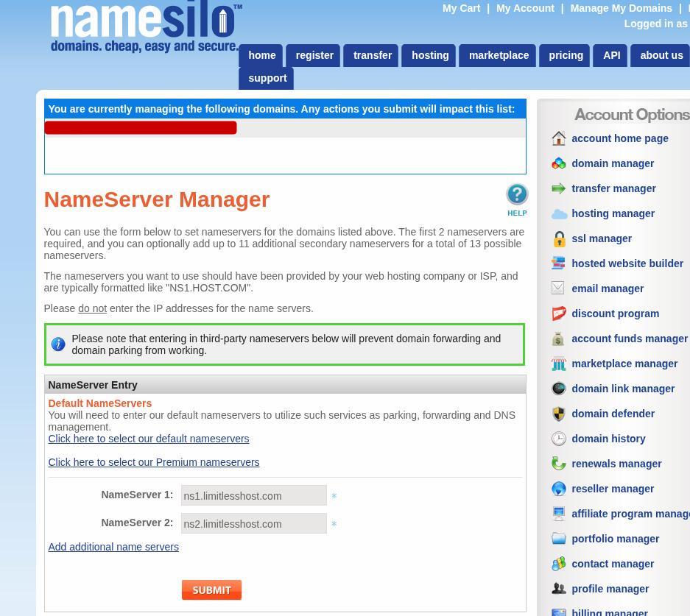Click the account home page house icon
Image resolution: width=690 pixels, height=616 pixels.
click(558, 138)
